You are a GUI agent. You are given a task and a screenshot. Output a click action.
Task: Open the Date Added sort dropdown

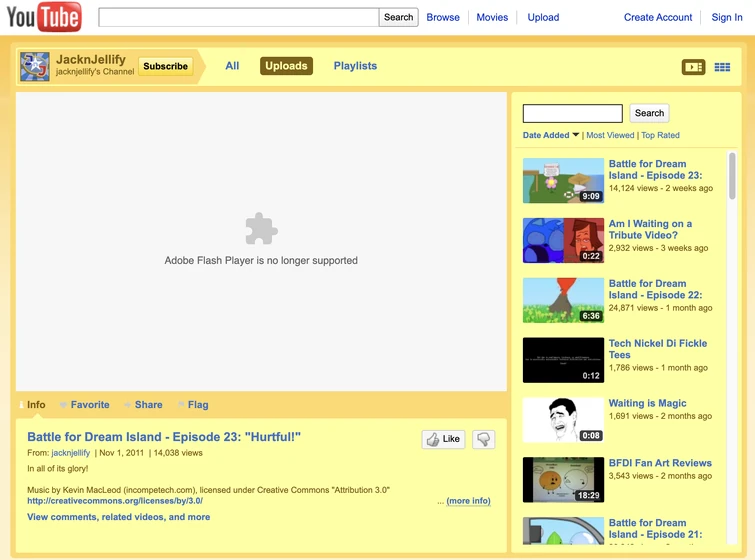550,135
